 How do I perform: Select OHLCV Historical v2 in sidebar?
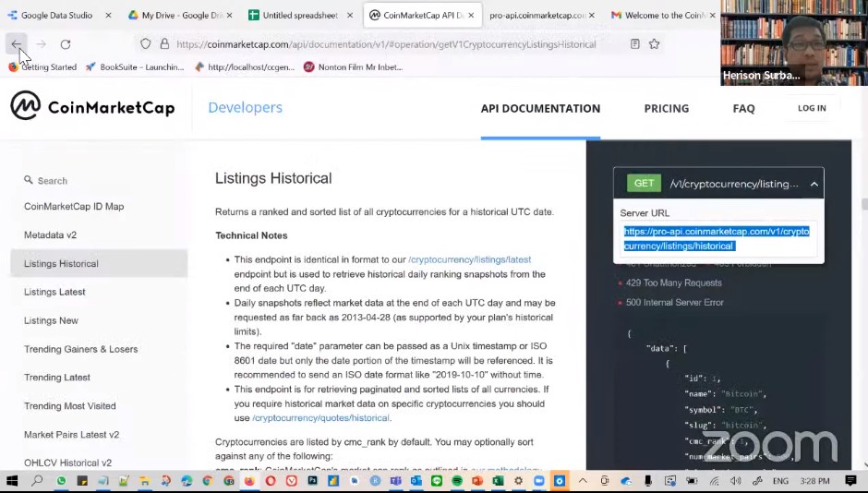[x=67, y=463]
